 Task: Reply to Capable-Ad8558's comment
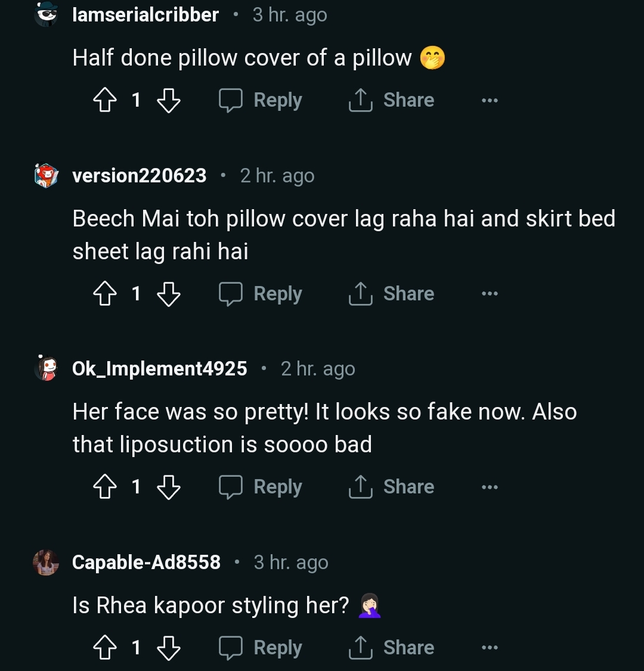(x=261, y=648)
